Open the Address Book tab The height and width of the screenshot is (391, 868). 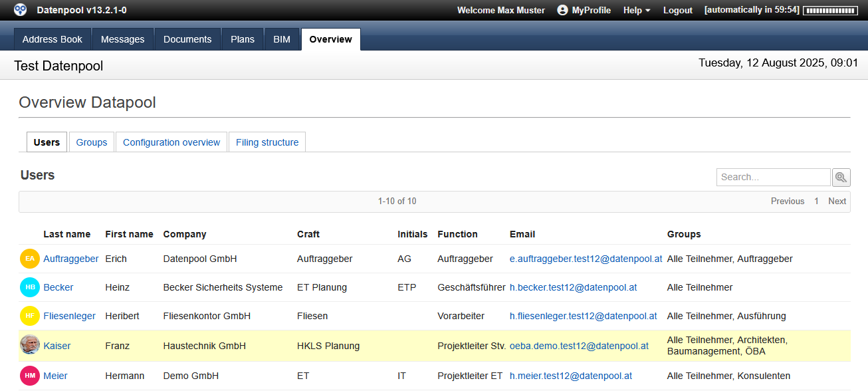[x=53, y=39]
